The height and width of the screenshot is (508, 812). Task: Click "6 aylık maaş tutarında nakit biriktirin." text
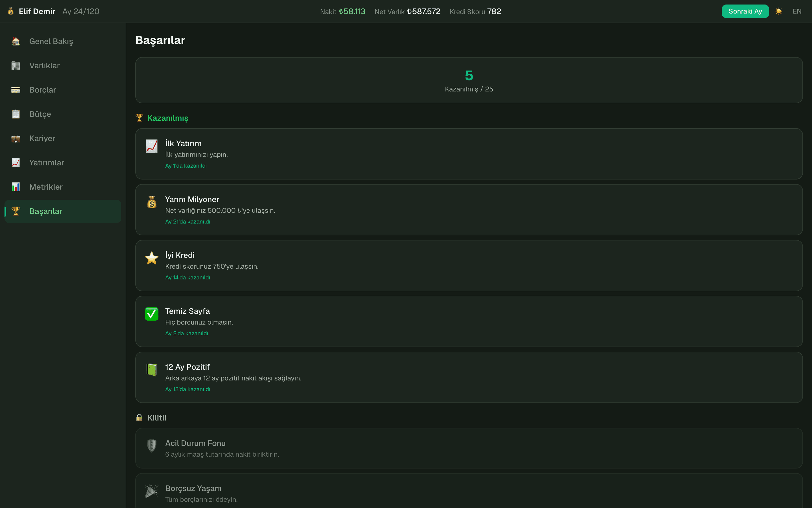222,454
